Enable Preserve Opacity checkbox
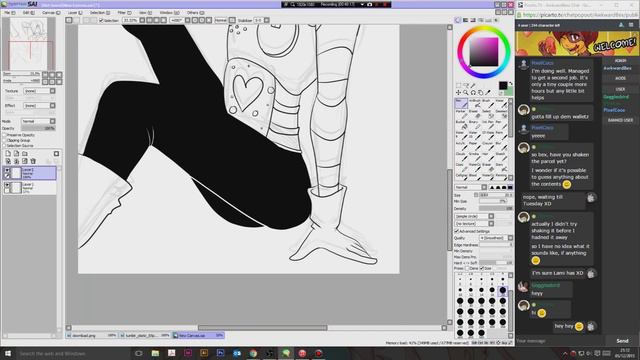Screen dimensions: 640x360 tap(4, 135)
